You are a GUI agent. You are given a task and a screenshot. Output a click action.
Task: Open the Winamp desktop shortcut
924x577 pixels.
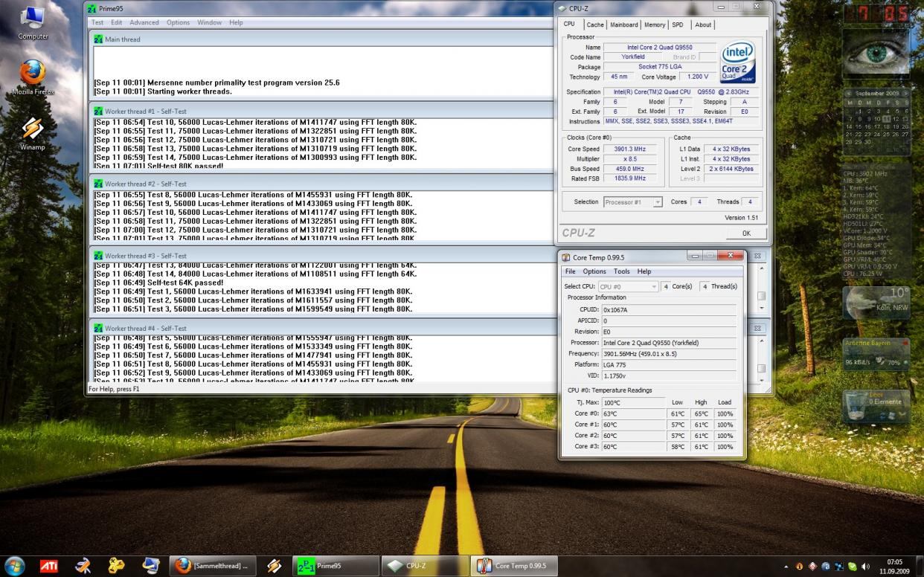[x=33, y=132]
